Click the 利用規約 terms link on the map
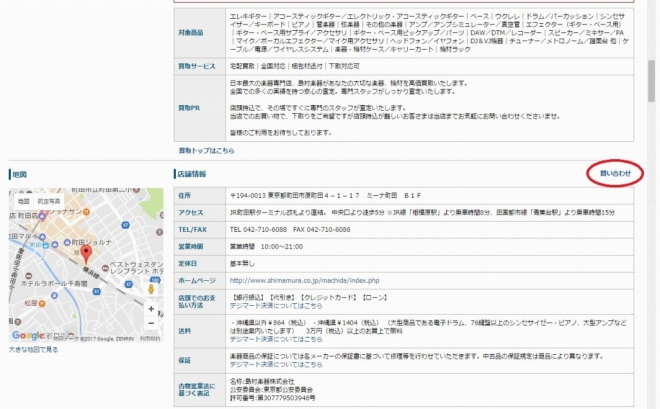660x409 pixels. point(150,338)
